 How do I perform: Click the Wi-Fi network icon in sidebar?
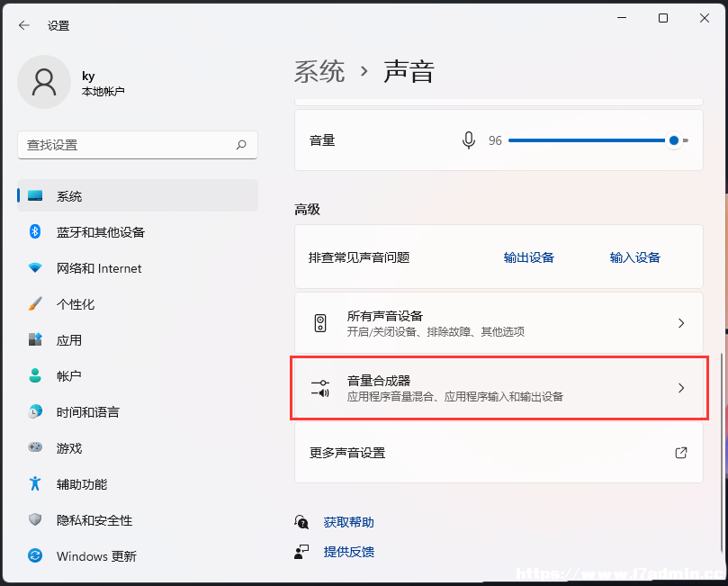[35, 268]
